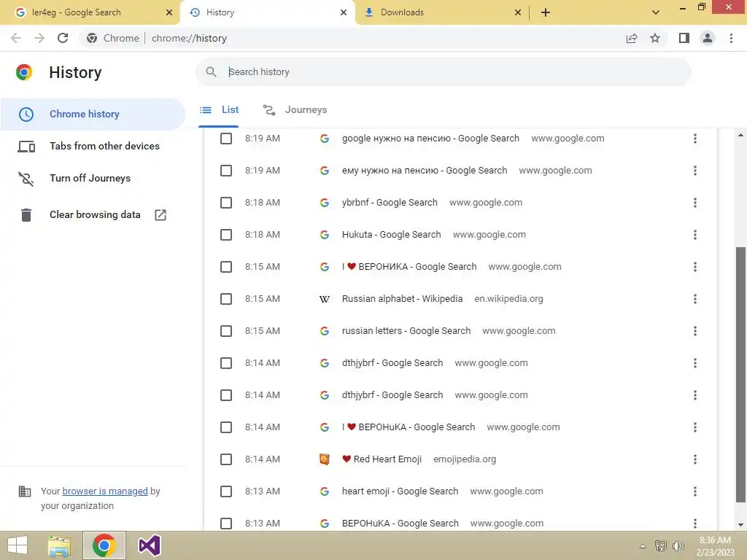Check the Russian alphabet Wikipedia entry

(x=226, y=299)
